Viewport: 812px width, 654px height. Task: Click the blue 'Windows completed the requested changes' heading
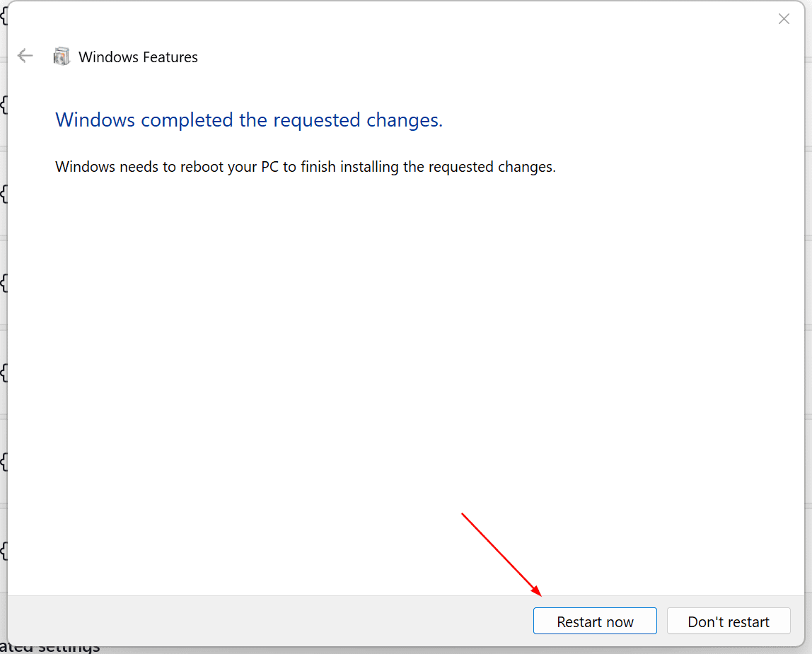click(x=249, y=120)
